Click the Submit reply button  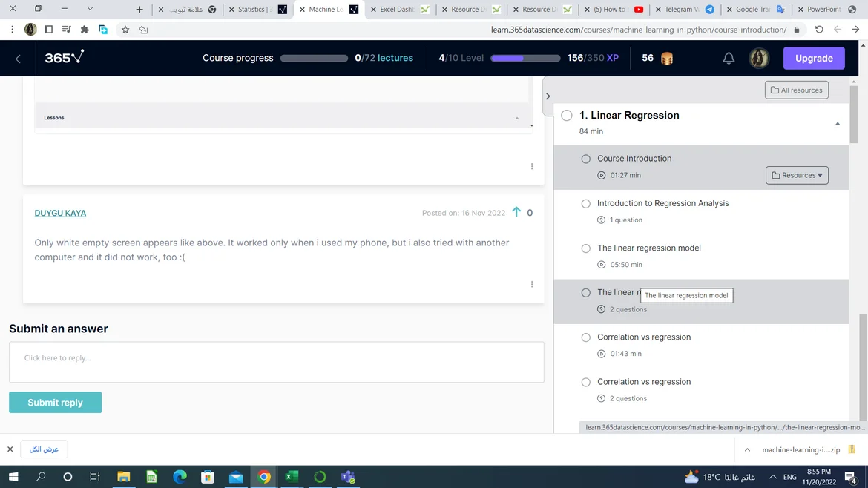tap(55, 403)
